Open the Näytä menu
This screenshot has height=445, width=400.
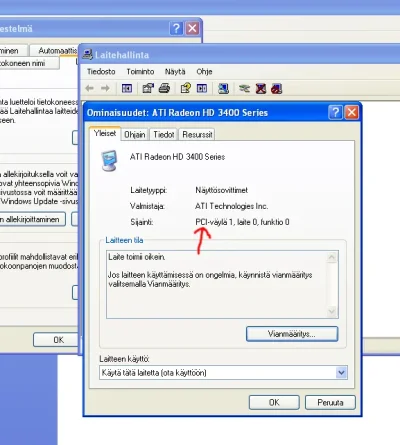coord(175,72)
